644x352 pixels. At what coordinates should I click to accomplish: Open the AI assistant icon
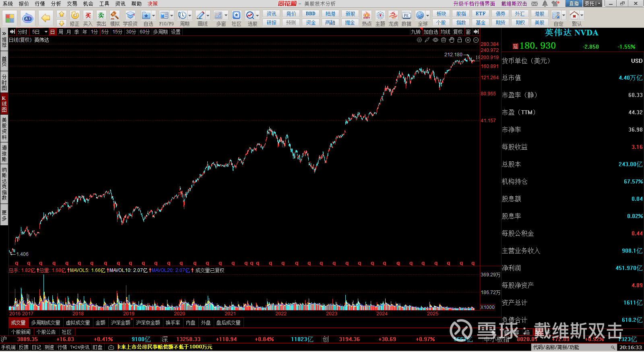tap(27, 18)
